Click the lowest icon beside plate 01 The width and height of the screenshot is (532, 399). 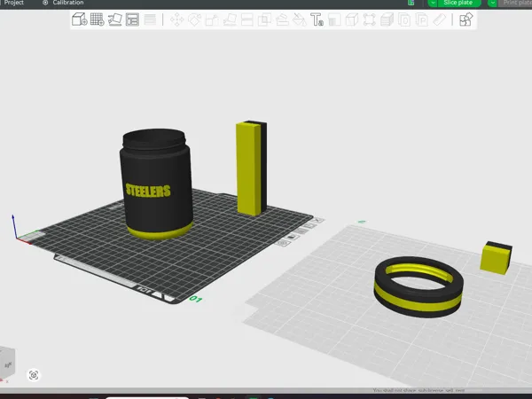(282, 243)
